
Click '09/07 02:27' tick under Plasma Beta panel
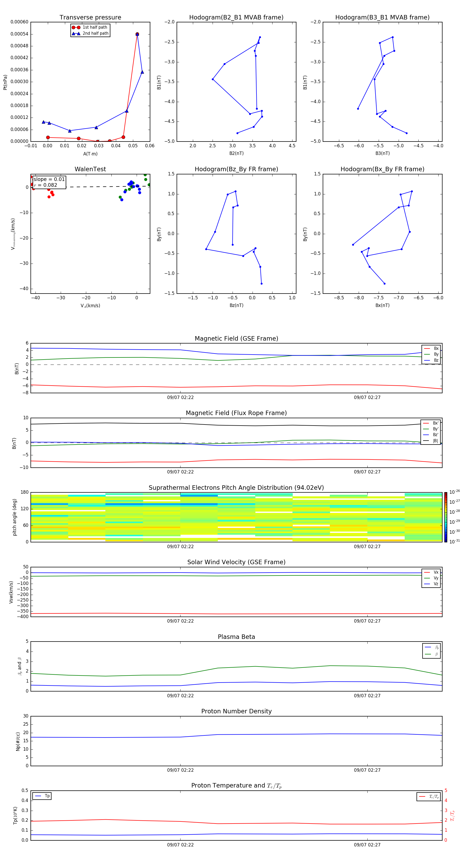click(x=367, y=695)
